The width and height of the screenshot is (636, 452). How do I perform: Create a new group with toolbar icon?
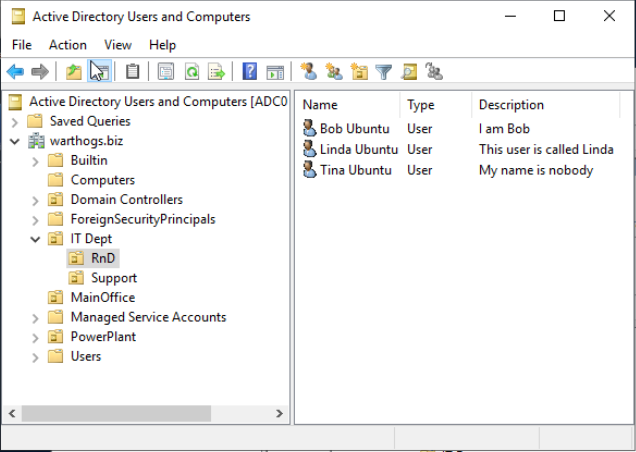pyautogui.click(x=334, y=71)
